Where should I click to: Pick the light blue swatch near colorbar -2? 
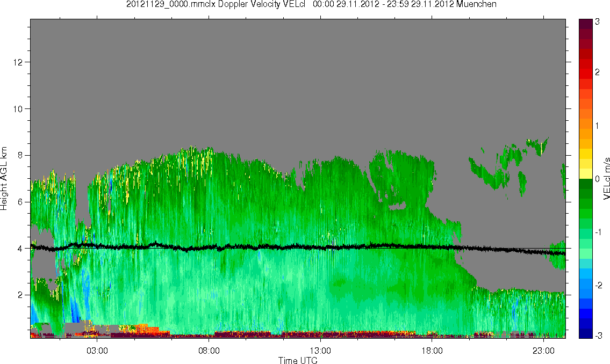click(586, 283)
